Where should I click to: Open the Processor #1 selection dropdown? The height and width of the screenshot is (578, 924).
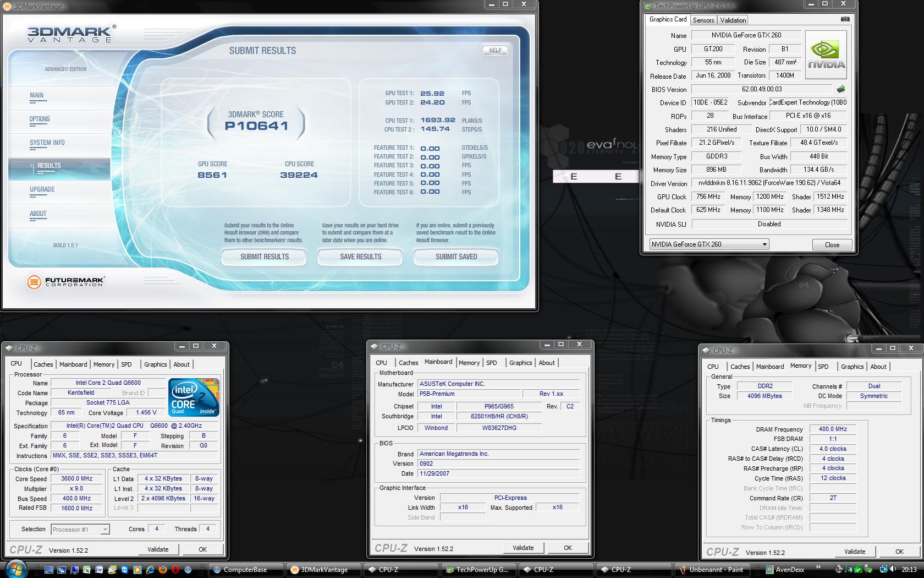point(80,529)
